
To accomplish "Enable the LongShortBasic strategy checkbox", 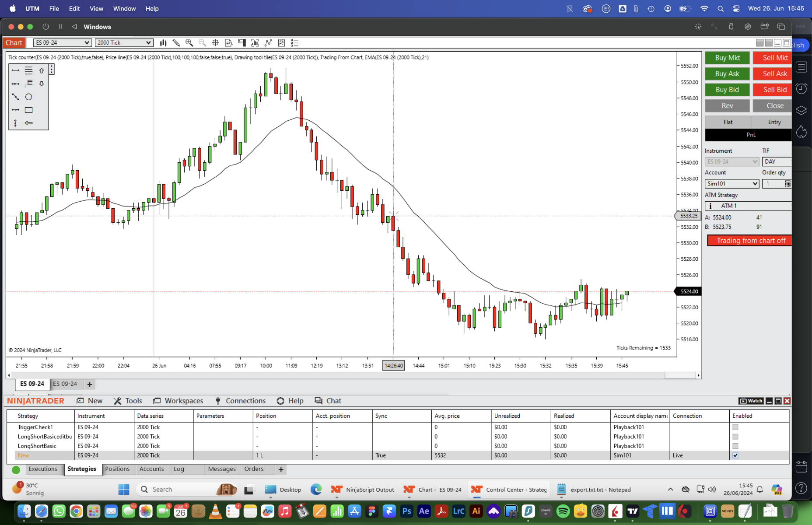I will pyautogui.click(x=735, y=446).
